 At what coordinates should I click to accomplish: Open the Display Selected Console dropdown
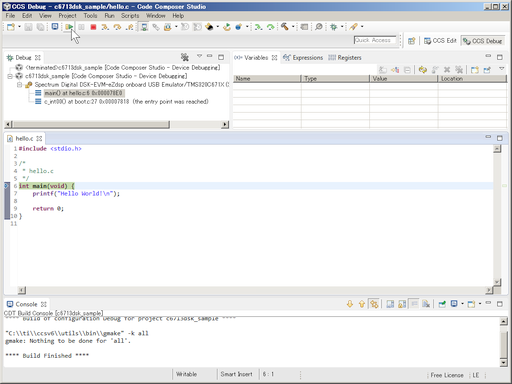[462, 304]
